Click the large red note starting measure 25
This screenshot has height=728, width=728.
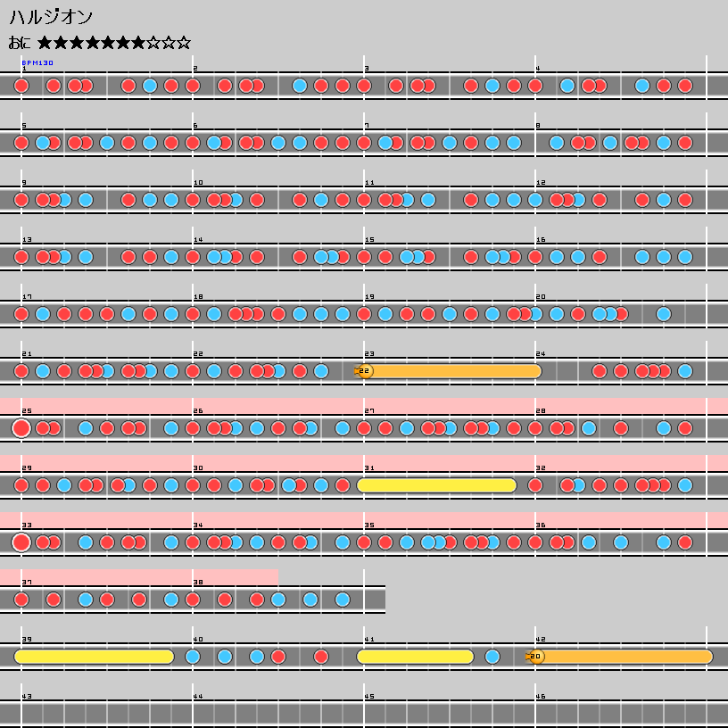(x=21, y=428)
